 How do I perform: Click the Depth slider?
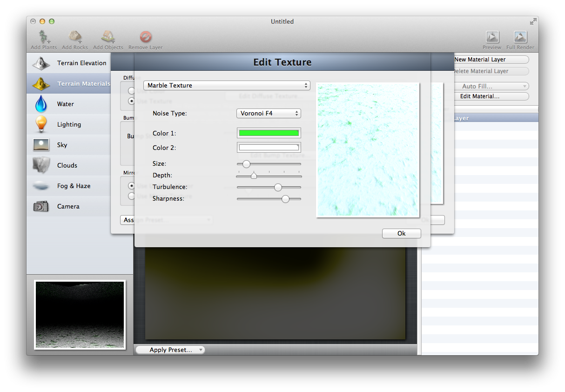click(x=269, y=176)
